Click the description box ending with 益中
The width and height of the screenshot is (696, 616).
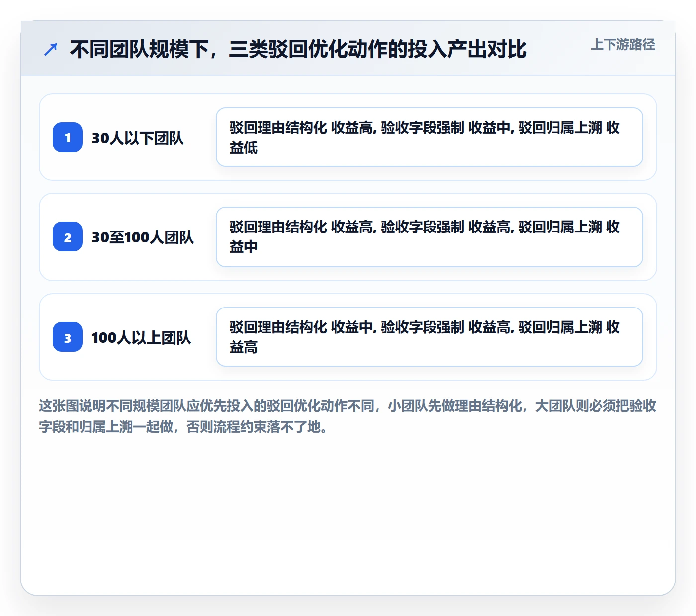(x=430, y=237)
